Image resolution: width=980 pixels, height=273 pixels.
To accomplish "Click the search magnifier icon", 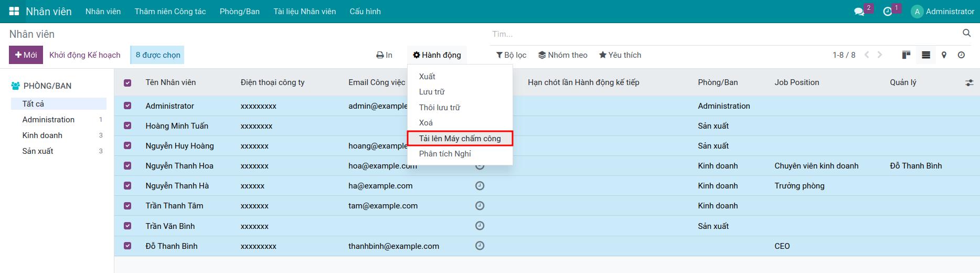I will [966, 34].
